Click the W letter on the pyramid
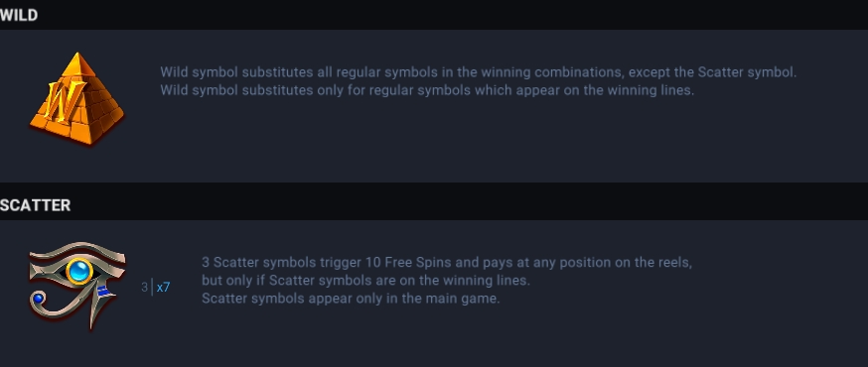Viewport: 868px width, 367px height. click(66, 101)
